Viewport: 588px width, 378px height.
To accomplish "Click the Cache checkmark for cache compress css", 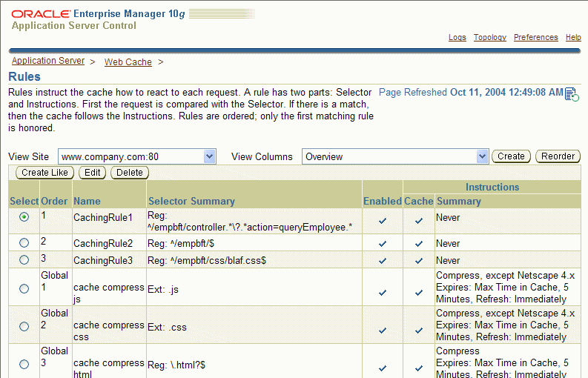I will pyautogui.click(x=418, y=331).
